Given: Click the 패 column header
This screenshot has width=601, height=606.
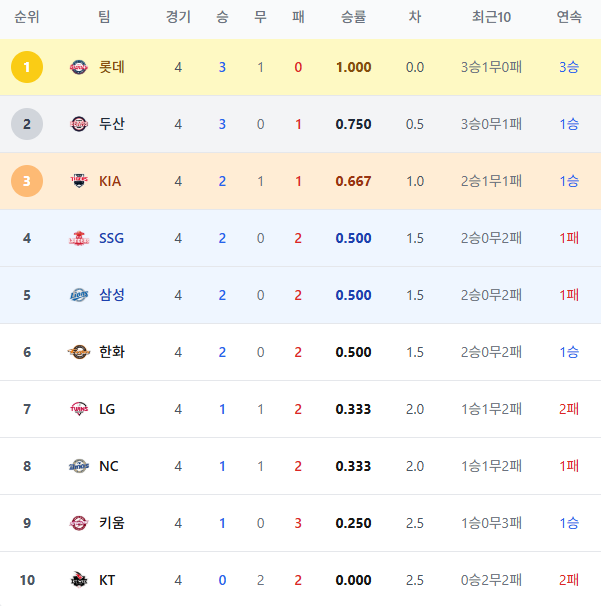Looking at the screenshot, I should point(298,17).
